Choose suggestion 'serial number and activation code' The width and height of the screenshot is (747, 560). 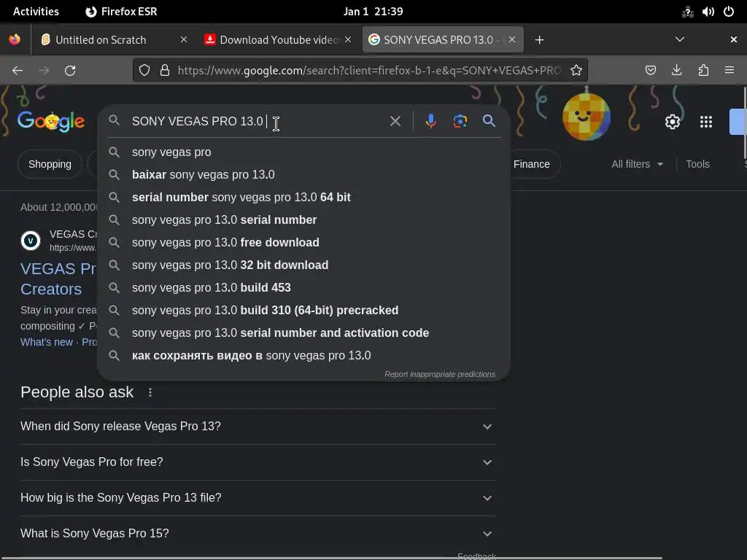tap(304, 332)
